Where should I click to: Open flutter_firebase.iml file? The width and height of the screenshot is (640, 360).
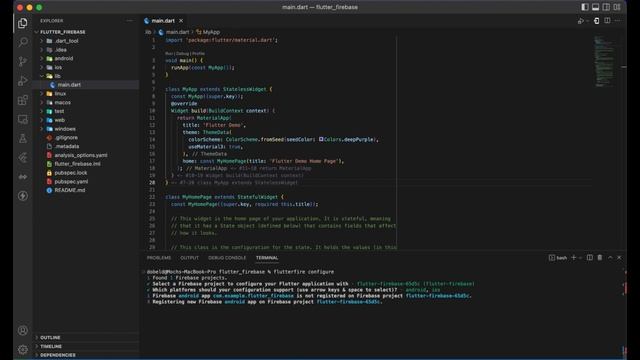point(77,164)
